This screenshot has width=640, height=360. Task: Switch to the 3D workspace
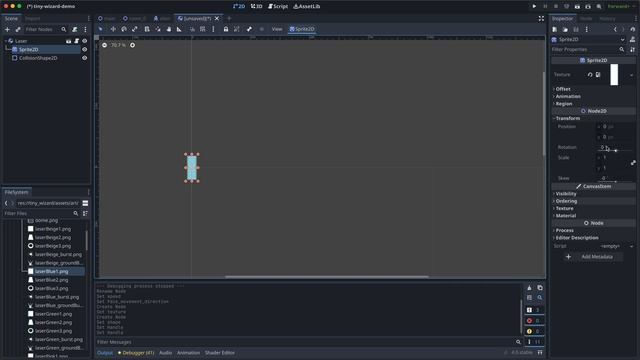click(256, 6)
